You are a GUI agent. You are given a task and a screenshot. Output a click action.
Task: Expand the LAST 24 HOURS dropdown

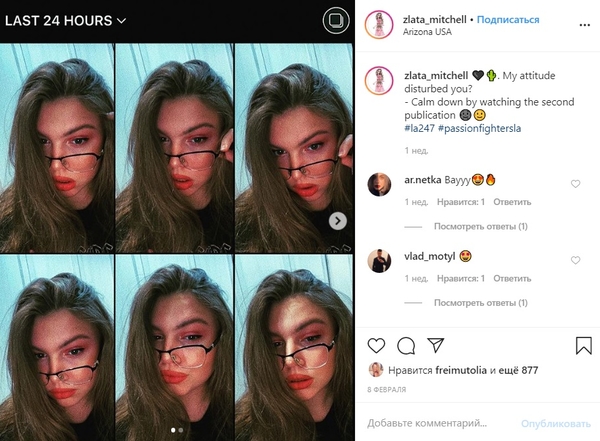(x=65, y=21)
